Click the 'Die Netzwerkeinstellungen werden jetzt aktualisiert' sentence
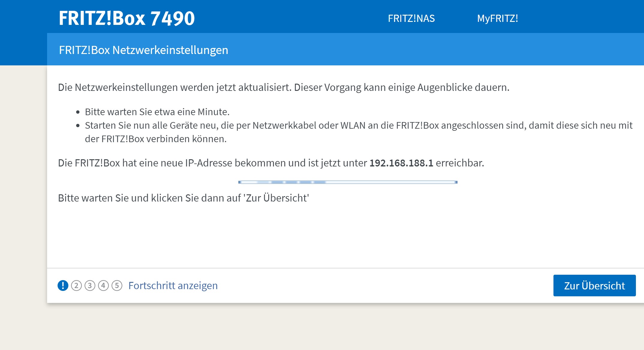The image size is (644, 350). pos(175,87)
